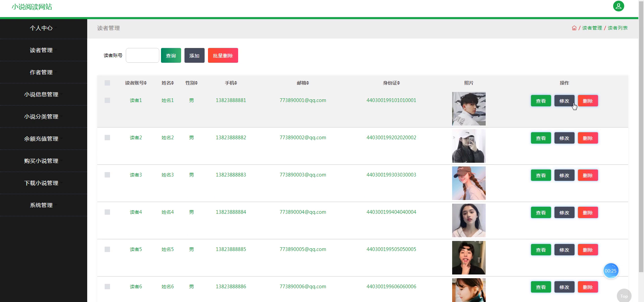Click the 查询 search button
This screenshot has height=302, width=644.
171,55
